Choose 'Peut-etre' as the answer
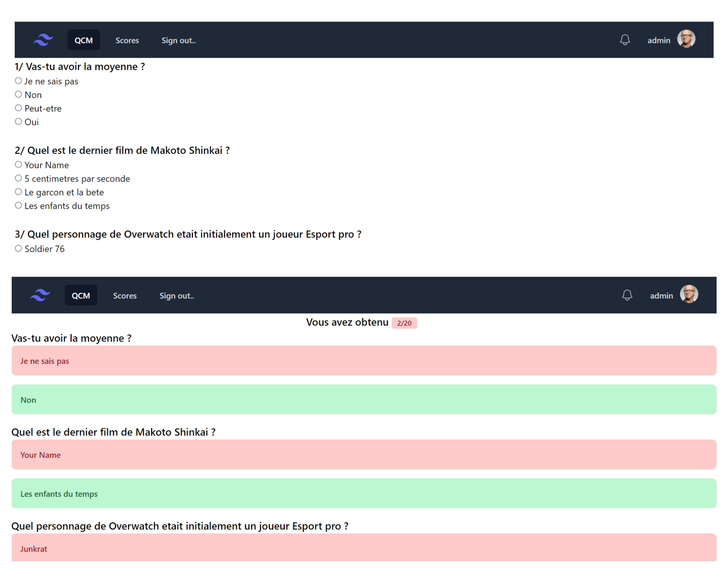Screen dimensions: 728x582 [x=19, y=108]
